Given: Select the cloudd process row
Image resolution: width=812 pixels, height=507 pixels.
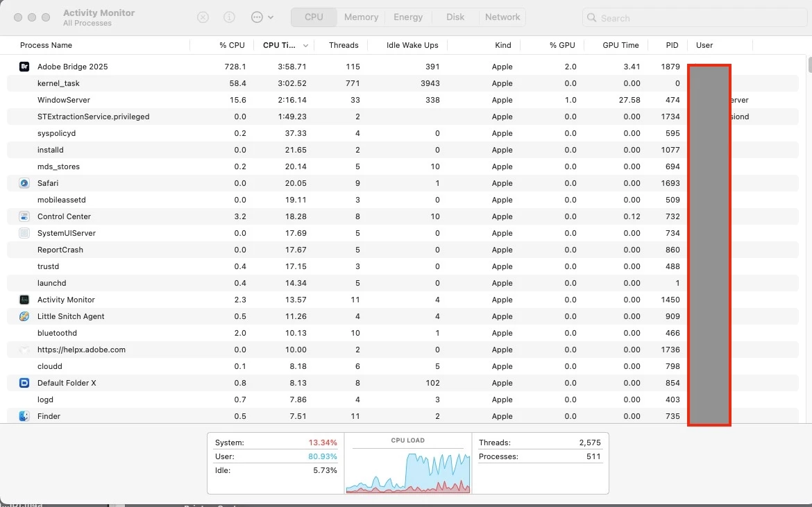Looking at the screenshot, I should [x=403, y=366].
